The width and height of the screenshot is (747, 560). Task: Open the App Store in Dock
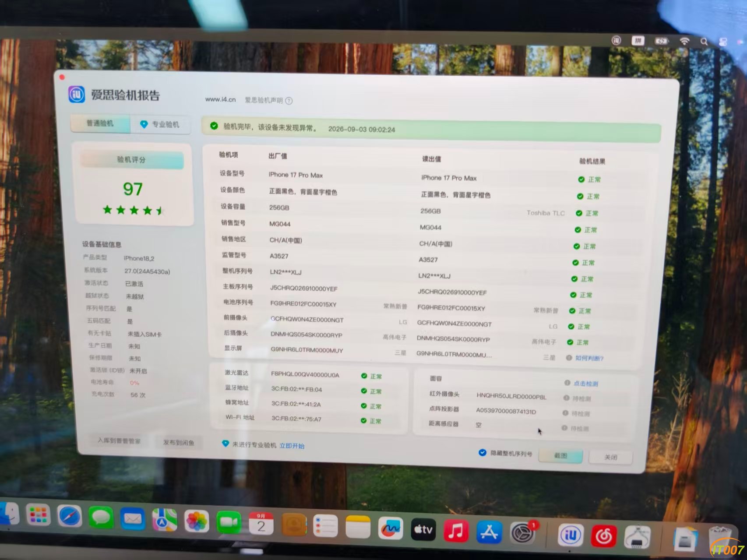coord(489,532)
